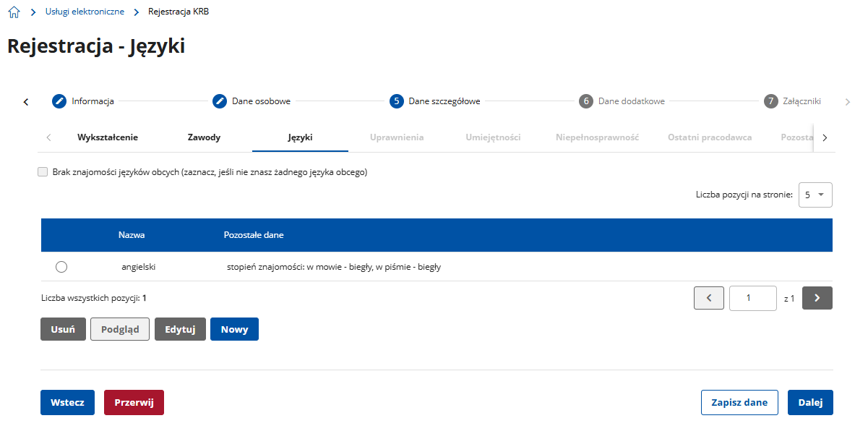Tick the Brak znajomości języków obcych checkbox
868x426 pixels.
click(x=43, y=172)
